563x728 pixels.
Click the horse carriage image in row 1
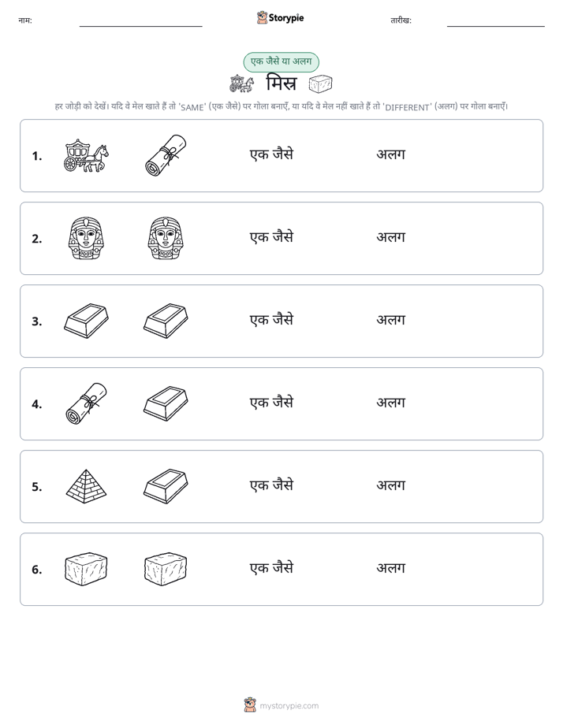coord(86,156)
